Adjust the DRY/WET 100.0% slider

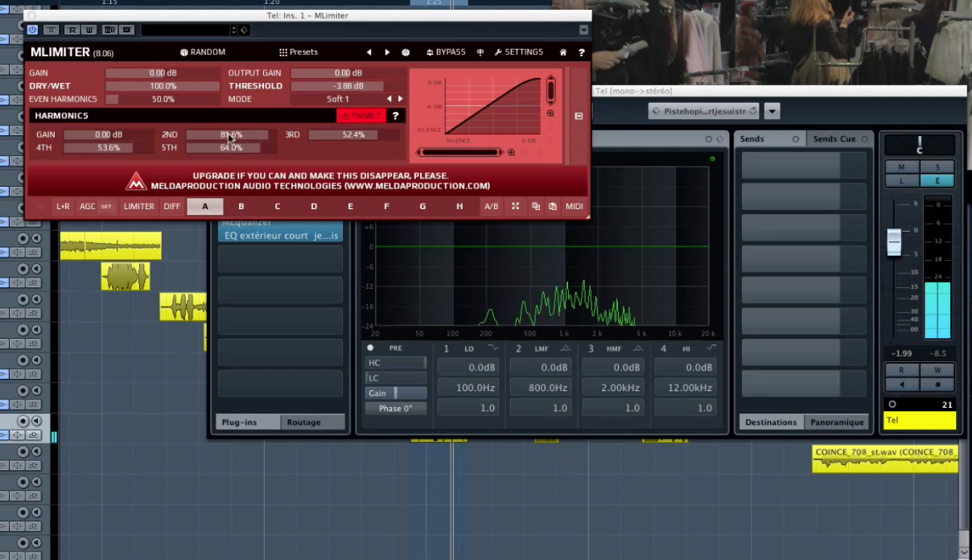(163, 86)
